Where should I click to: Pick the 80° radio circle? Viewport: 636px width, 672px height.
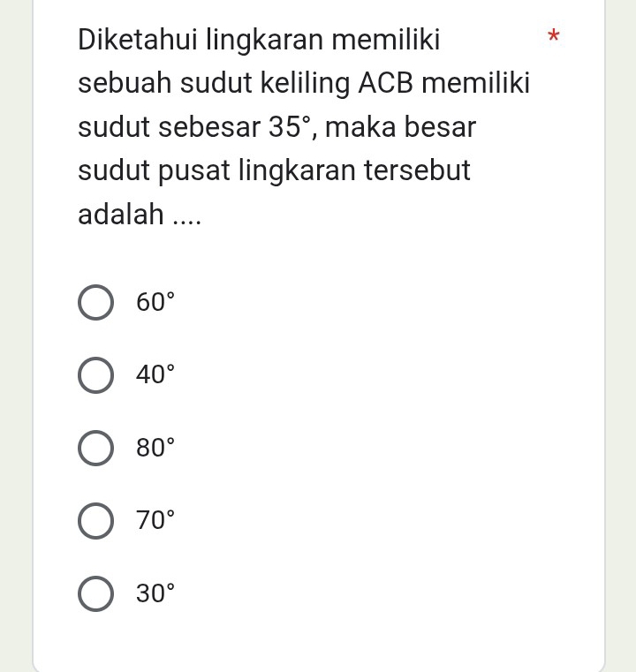[x=96, y=447]
